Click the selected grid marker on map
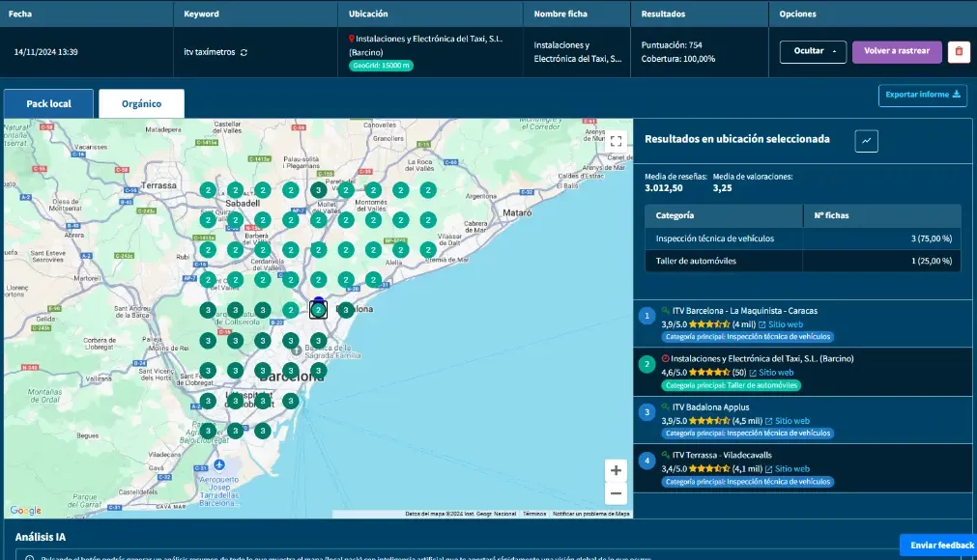This screenshot has height=560, width=977. (x=318, y=310)
